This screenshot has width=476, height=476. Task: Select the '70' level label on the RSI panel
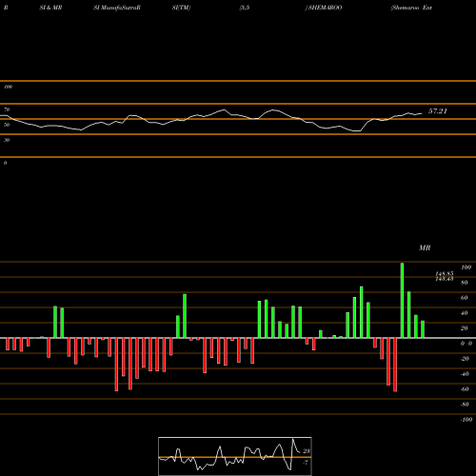click(7, 109)
